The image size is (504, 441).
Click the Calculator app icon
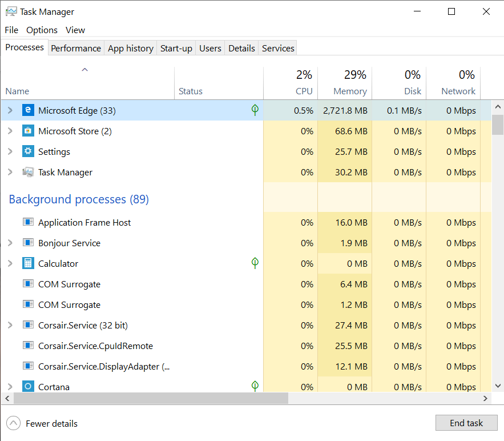coord(28,263)
